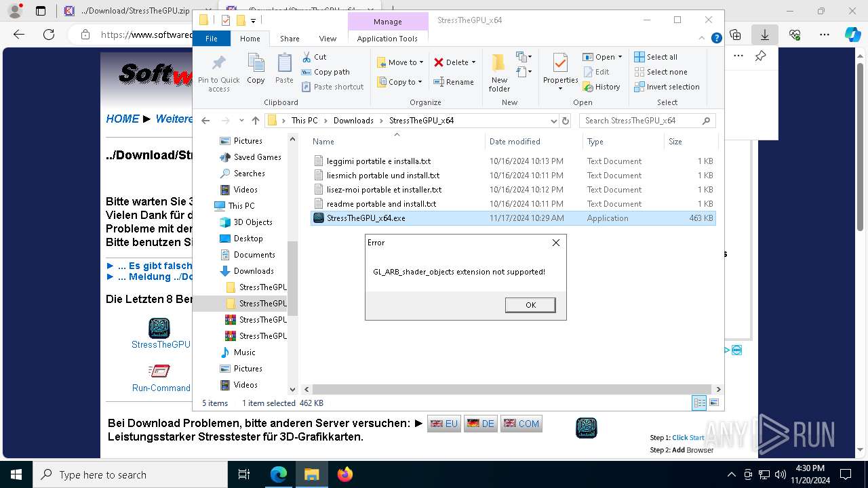
Task: Click Copy path in the ribbon
Action: coord(325,72)
